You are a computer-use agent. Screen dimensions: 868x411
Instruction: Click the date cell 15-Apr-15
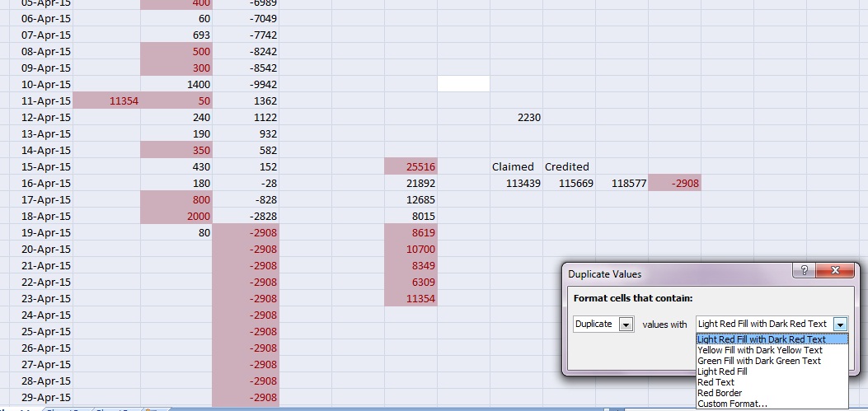(45, 166)
